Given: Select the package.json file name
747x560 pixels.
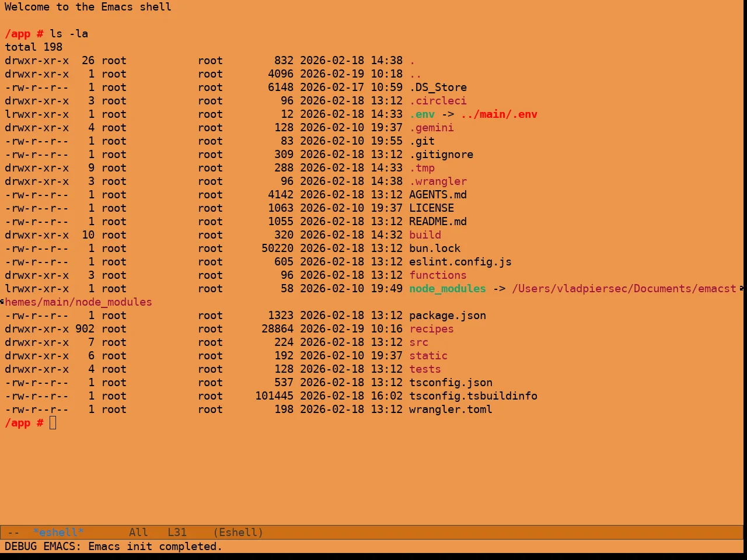Looking at the screenshot, I should pyautogui.click(x=448, y=316).
